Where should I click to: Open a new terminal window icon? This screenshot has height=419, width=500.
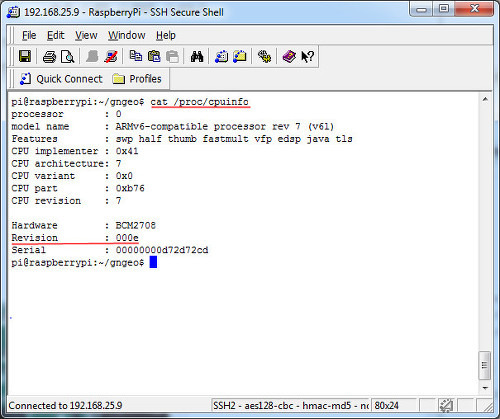pos(221,56)
